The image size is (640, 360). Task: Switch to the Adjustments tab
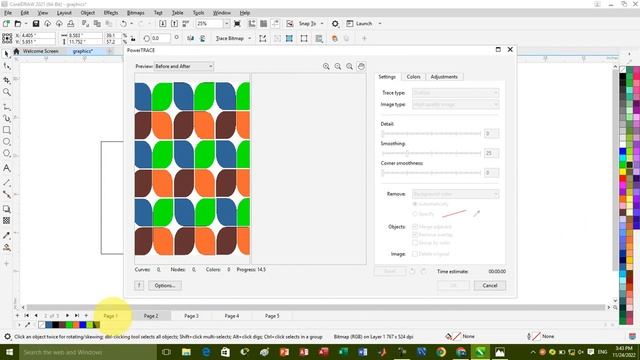(444, 77)
